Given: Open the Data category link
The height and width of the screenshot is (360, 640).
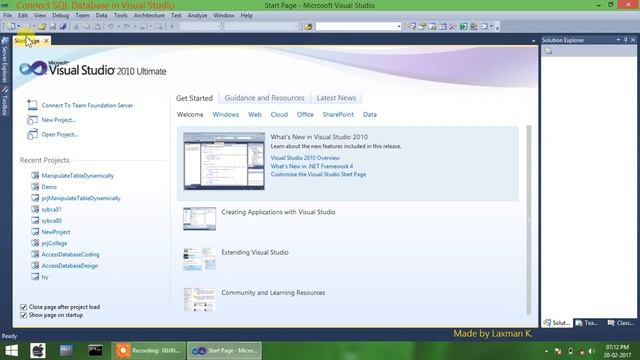Looking at the screenshot, I should click(x=370, y=115).
